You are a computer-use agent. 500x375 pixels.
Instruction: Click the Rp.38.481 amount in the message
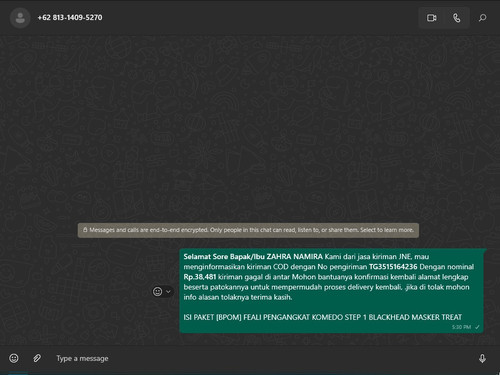pyautogui.click(x=200, y=277)
